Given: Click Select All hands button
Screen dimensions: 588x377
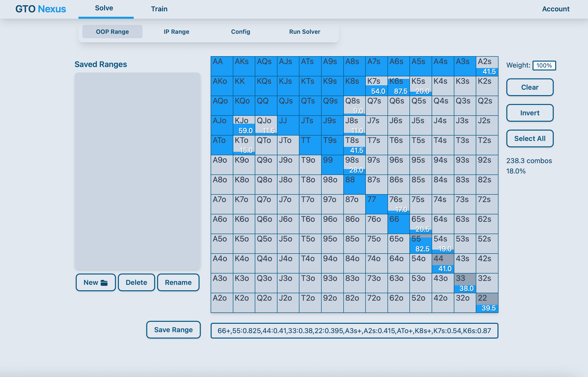Looking at the screenshot, I should [530, 138].
